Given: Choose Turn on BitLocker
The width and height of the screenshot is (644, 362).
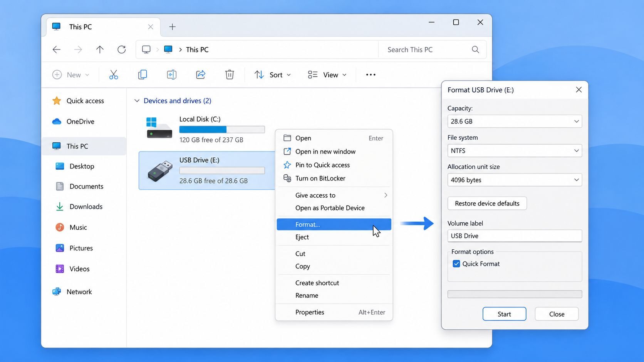Looking at the screenshot, I should (334, 178).
